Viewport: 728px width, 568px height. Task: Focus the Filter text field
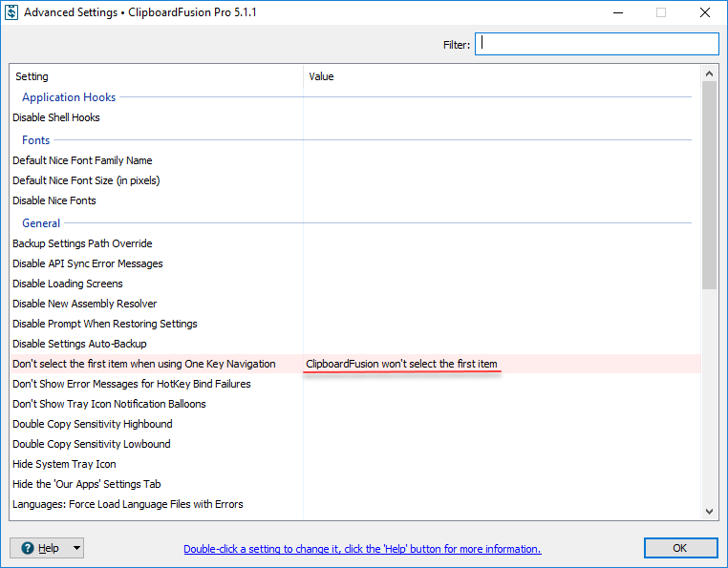(x=596, y=44)
